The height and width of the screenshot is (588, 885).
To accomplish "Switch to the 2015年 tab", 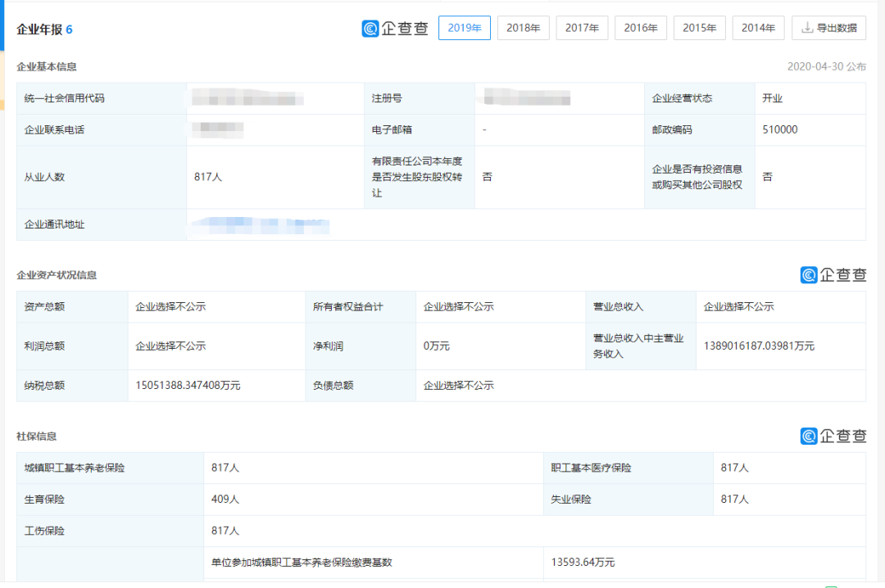I will (x=699, y=28).
